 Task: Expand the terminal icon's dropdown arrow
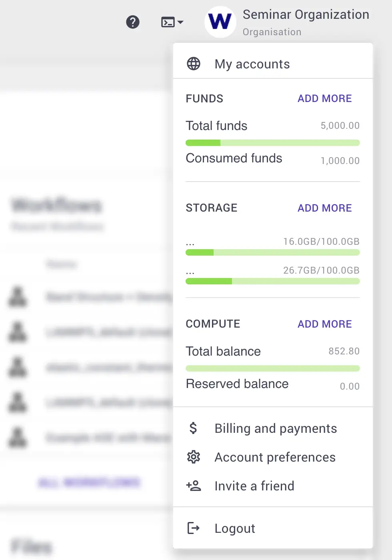(181, 22)
